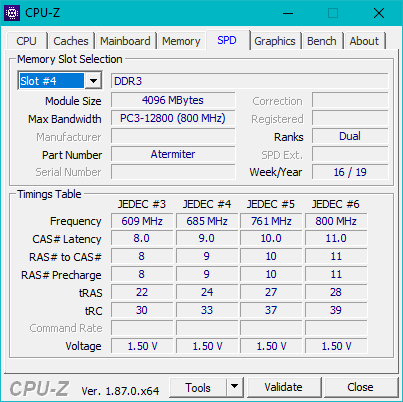
Task: Click the DDR3 memory type field
Action: point(249,81)
